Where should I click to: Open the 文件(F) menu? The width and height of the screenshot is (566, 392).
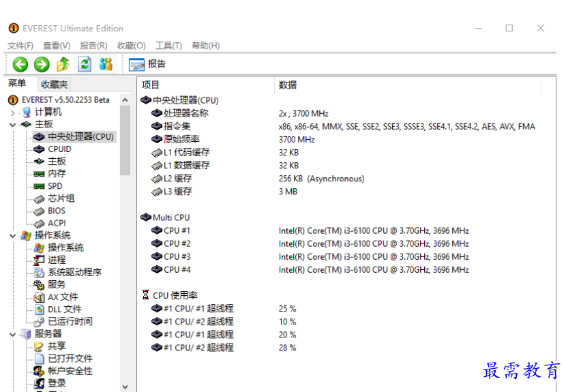point(20,46)
